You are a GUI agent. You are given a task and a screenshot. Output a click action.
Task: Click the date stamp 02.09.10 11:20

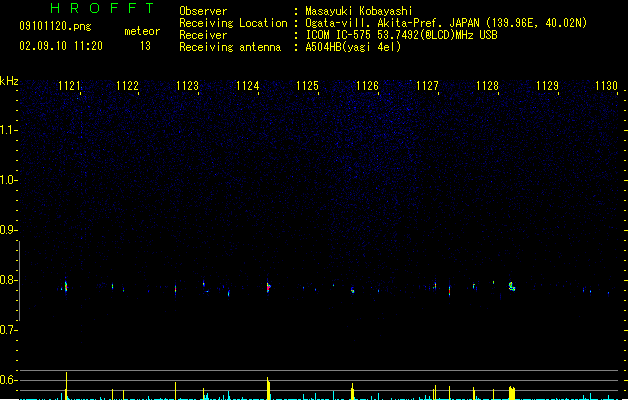[x=61, y=46]
